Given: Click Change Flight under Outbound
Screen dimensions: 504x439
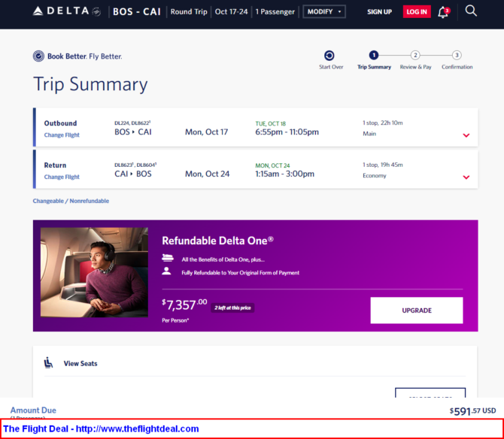Looking at the screenshot, I should click(62, 135).
